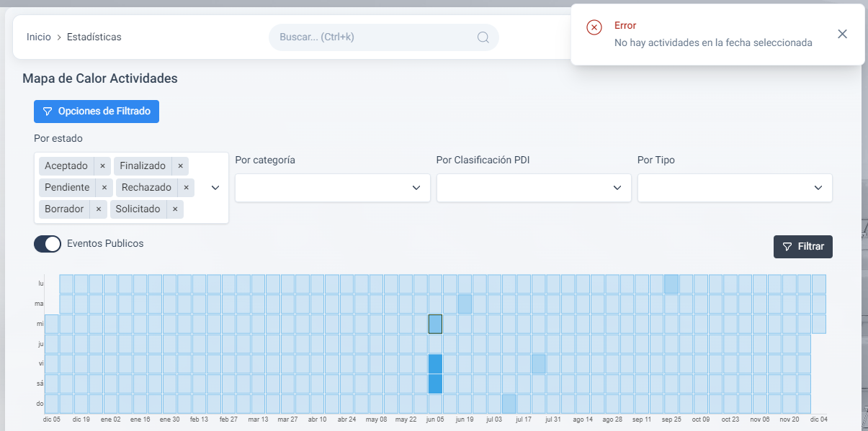Remove the Finalizado status tag
This screenshot has height=431, width=868.
pyautogui.click(x=180, y=166)
